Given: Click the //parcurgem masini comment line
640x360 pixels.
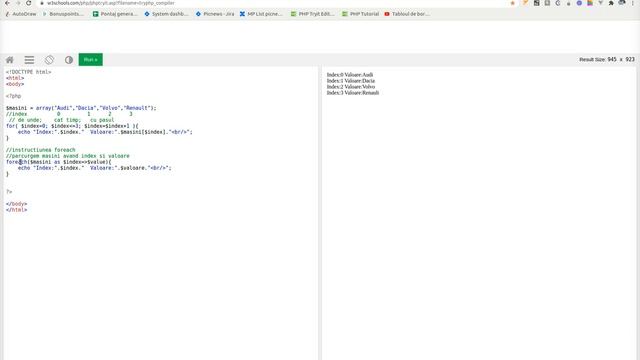Looking at the screenshot, I should (68, 156).
